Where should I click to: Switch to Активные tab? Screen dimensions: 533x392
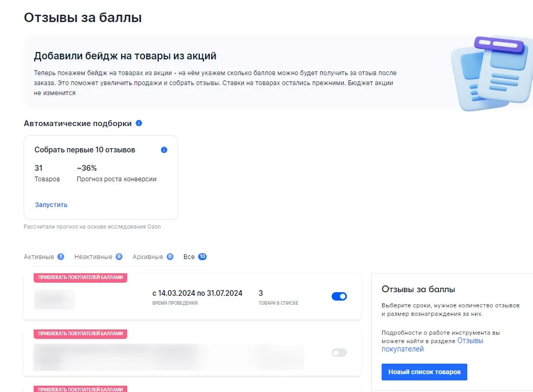click(x=44, y=257)
